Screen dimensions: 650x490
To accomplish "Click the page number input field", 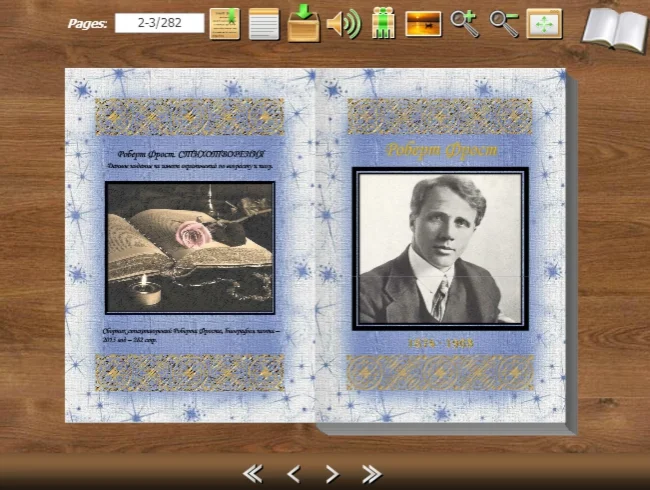I will click(160, 23).
